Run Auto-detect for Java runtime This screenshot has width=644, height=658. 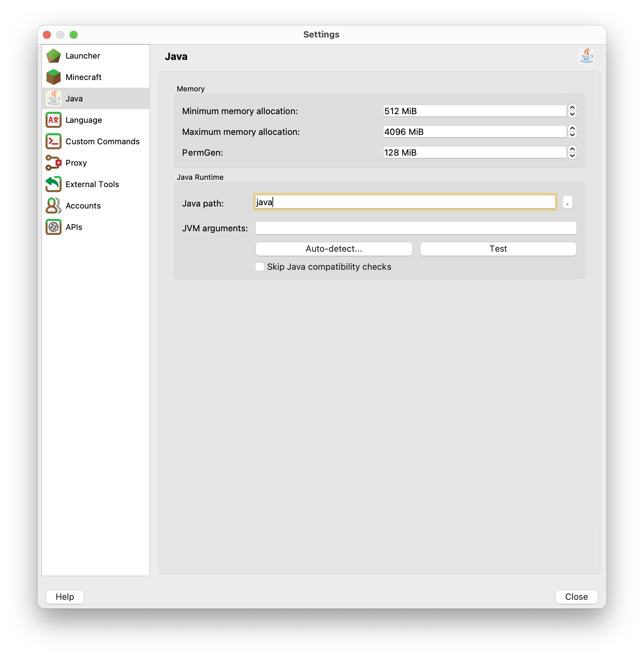coord(333,249)
